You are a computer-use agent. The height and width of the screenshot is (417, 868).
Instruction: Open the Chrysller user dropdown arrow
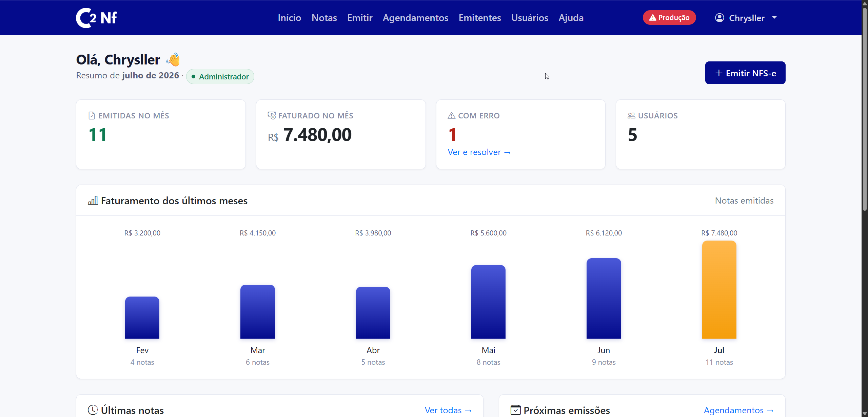774,18
